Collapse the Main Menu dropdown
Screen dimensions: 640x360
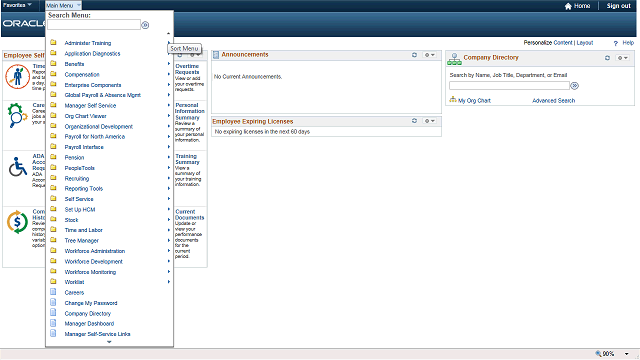pos(63,5)
